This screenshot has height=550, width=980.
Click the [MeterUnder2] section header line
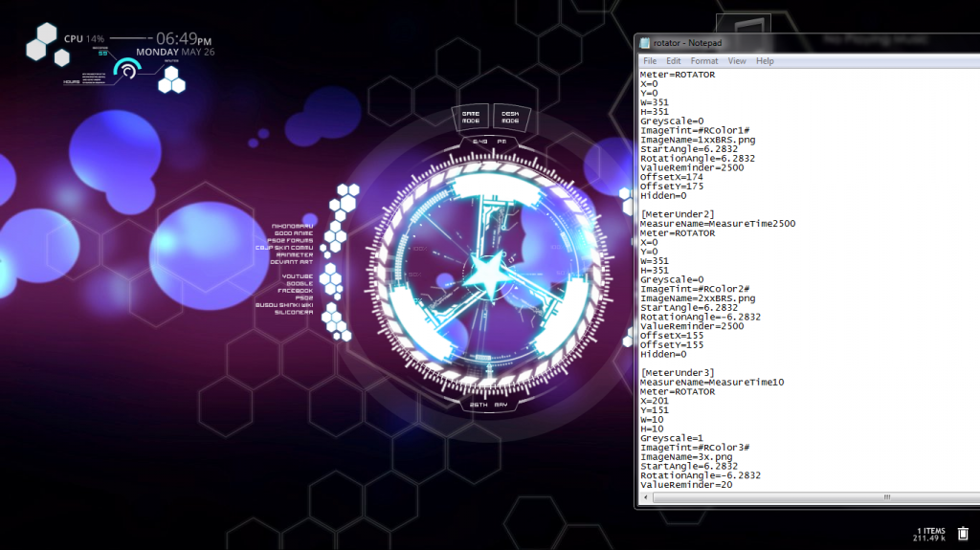[x=677, y=214]
